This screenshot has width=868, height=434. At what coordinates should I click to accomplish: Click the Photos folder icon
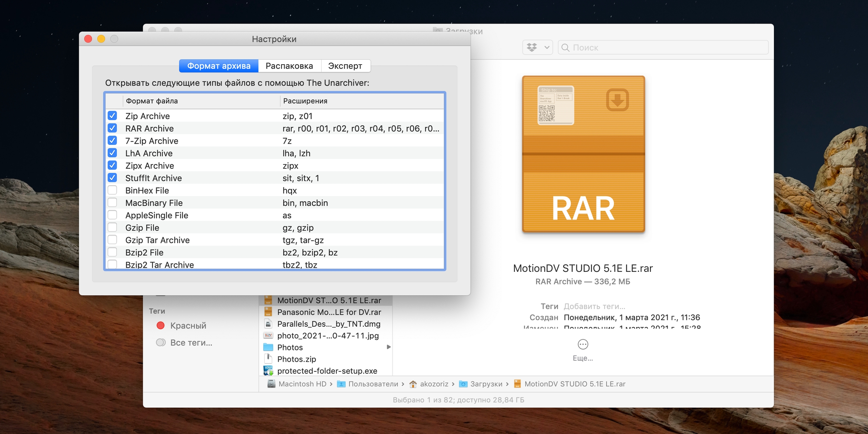(x=268, y=347)
